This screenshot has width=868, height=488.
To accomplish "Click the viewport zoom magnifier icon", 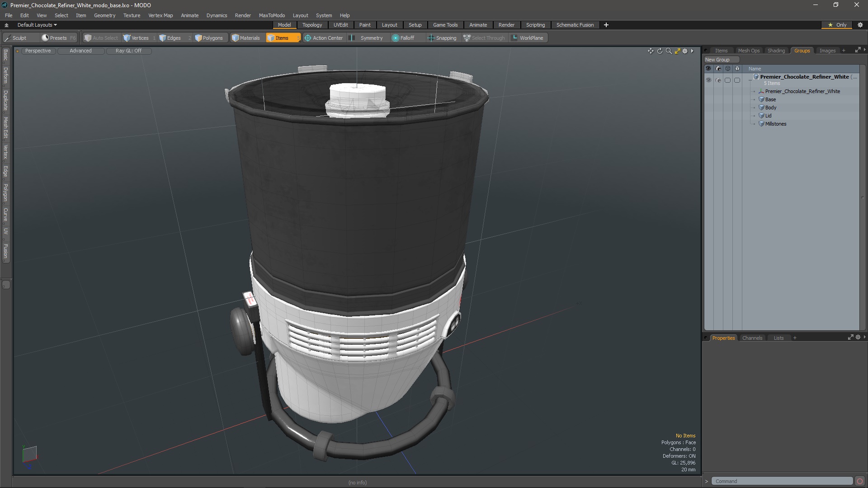I will (669, 51).
